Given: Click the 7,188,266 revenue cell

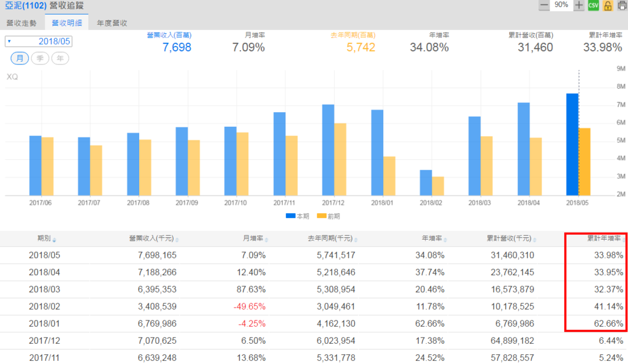Looking at the screenshot, I should (x=157, y=273).
